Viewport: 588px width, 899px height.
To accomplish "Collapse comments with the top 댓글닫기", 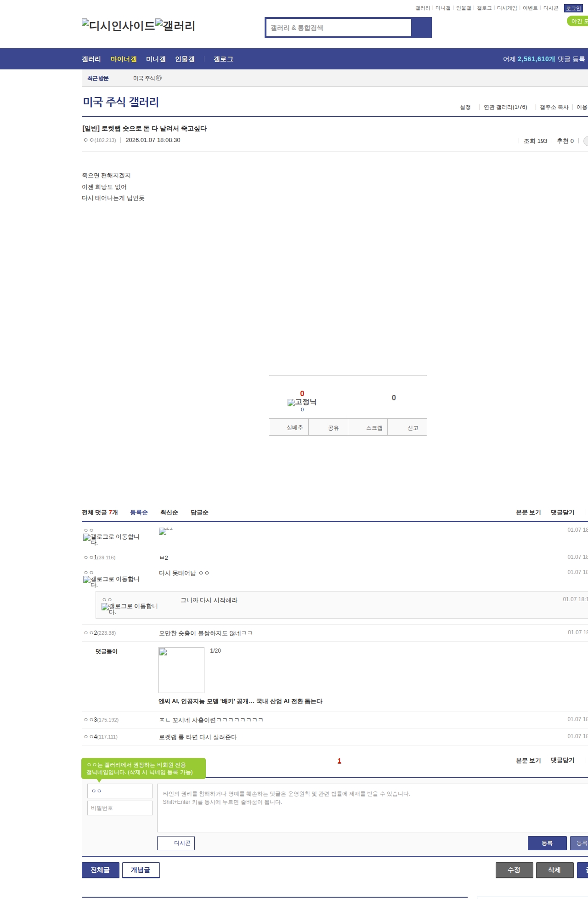I will [x=563, y=512].
